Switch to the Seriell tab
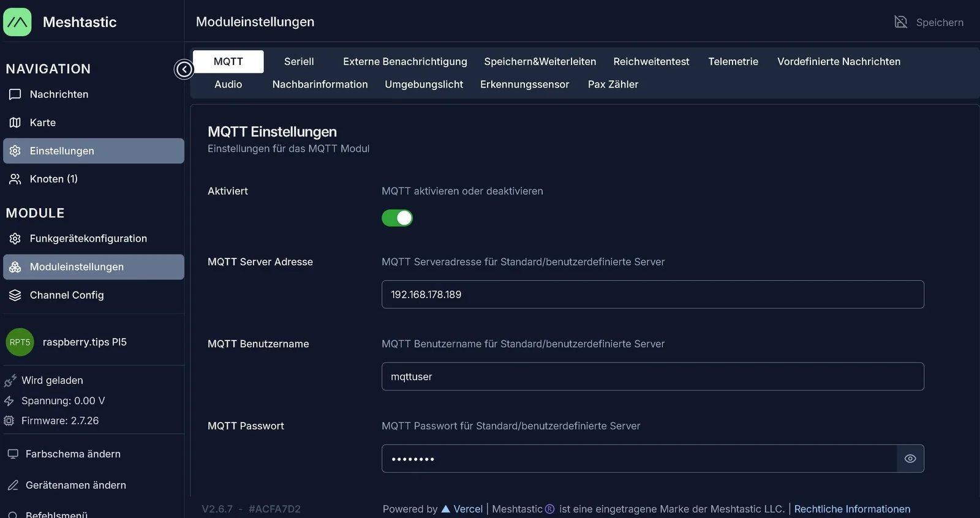The height and width of the screenshot is (518, 980). (299, 61)
